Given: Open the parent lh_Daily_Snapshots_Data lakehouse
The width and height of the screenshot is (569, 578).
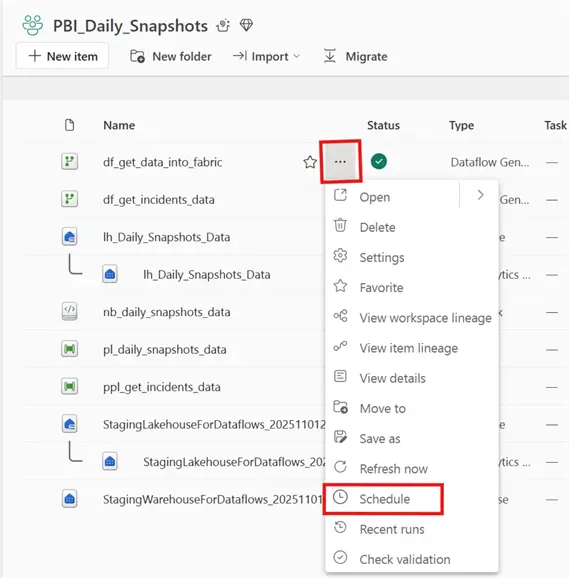Looking at the screenshot, I should [x=167, y=237].
